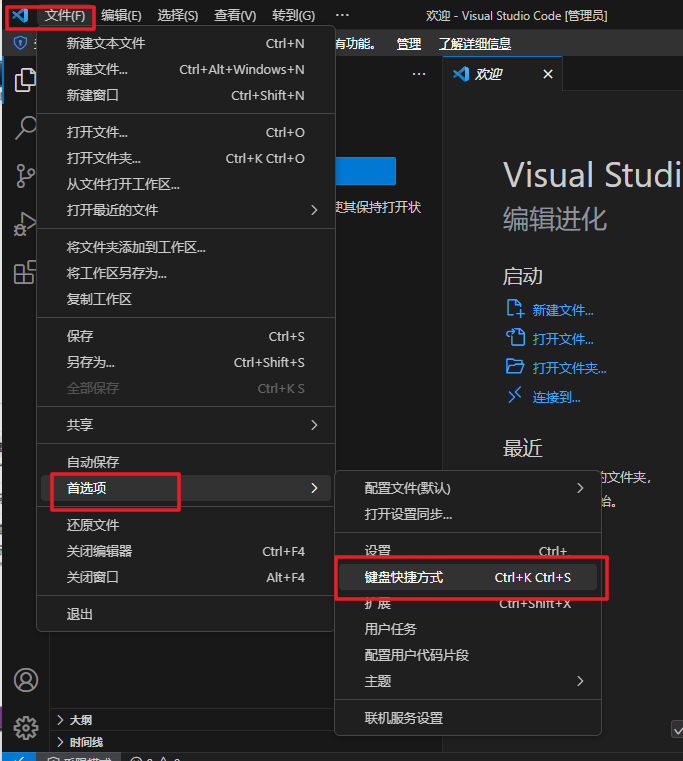
Task: Select 复制工作区 menu item
Action: click(185, 299)
